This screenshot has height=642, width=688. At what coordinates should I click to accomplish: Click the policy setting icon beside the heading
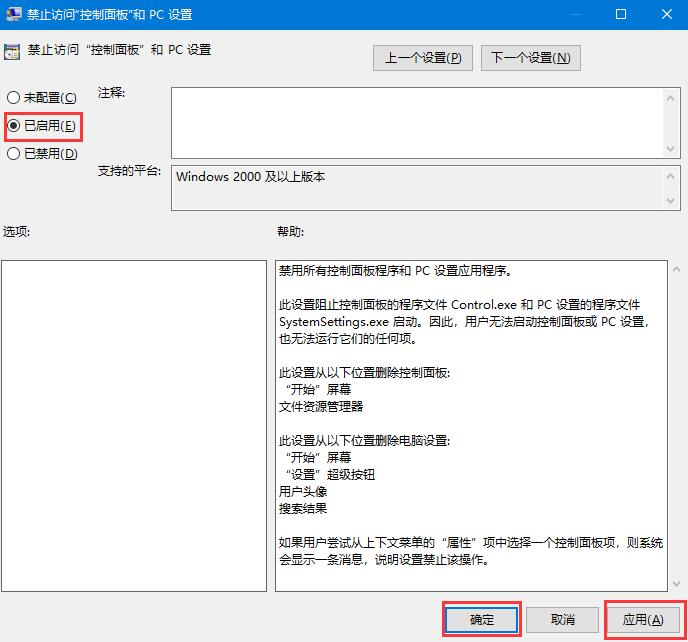pos(12,51)
